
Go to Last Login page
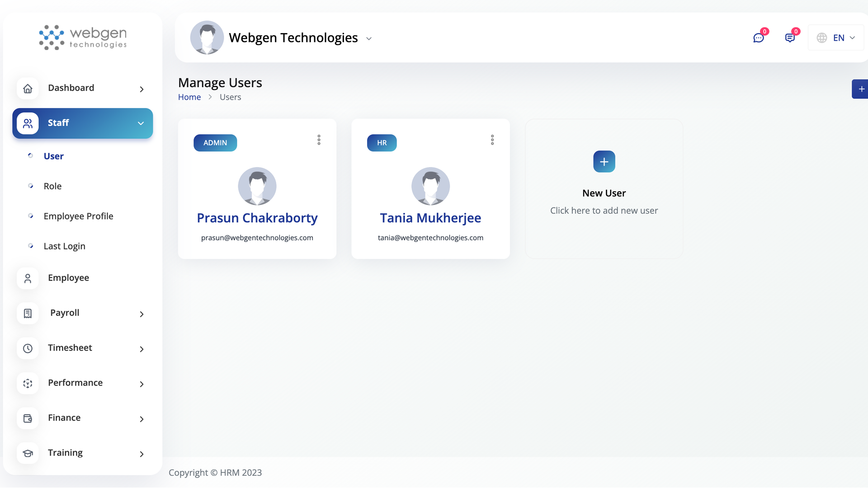[64, 246]
